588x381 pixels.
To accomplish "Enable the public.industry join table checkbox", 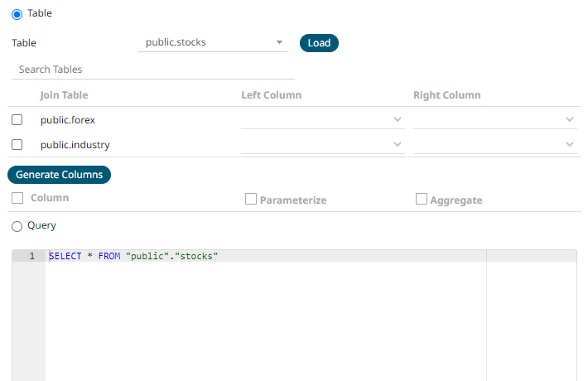I will tap(17, 145).
